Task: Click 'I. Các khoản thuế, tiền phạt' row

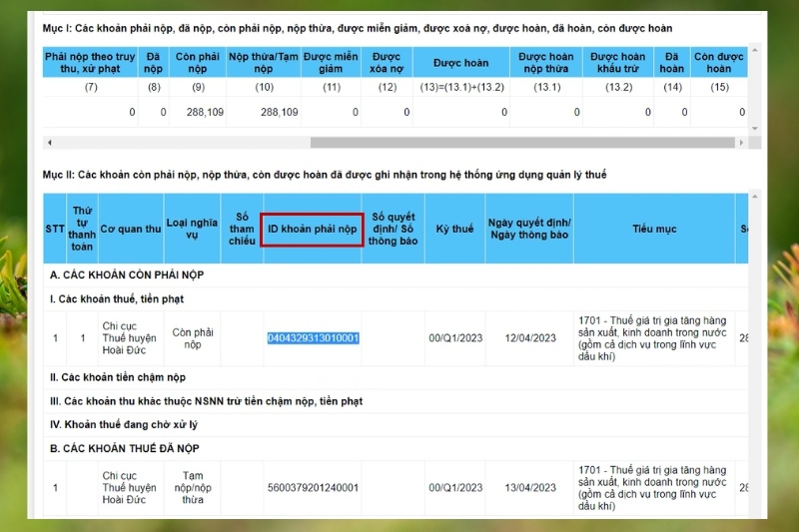Action: pyautogui.click(x=396, y=298)
